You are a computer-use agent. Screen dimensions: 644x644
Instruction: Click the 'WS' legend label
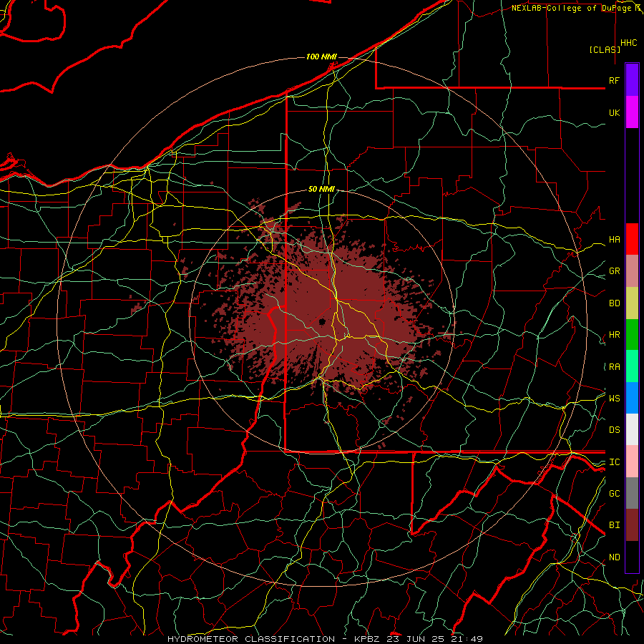[614, 399]
